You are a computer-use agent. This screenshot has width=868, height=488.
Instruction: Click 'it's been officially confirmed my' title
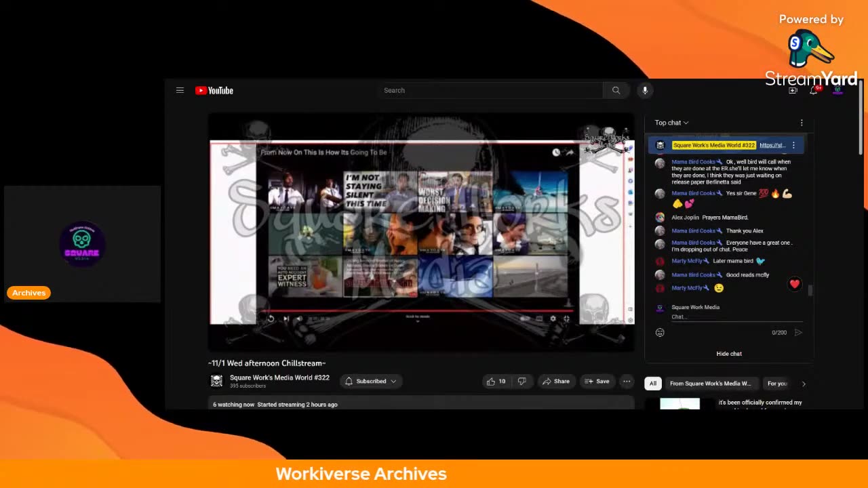(760, 403)
